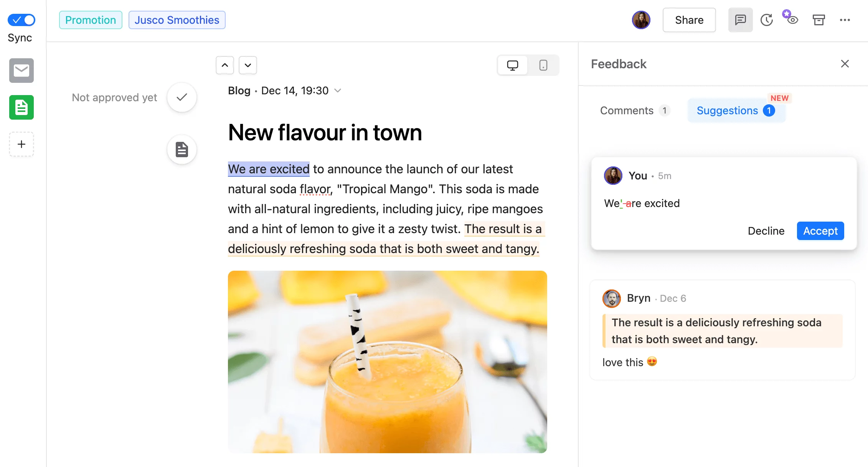The height and width of the screenshot is (467, 868).
Task: Decline the suggested text change
Action: pyautogui.click(x=766, y=231)
